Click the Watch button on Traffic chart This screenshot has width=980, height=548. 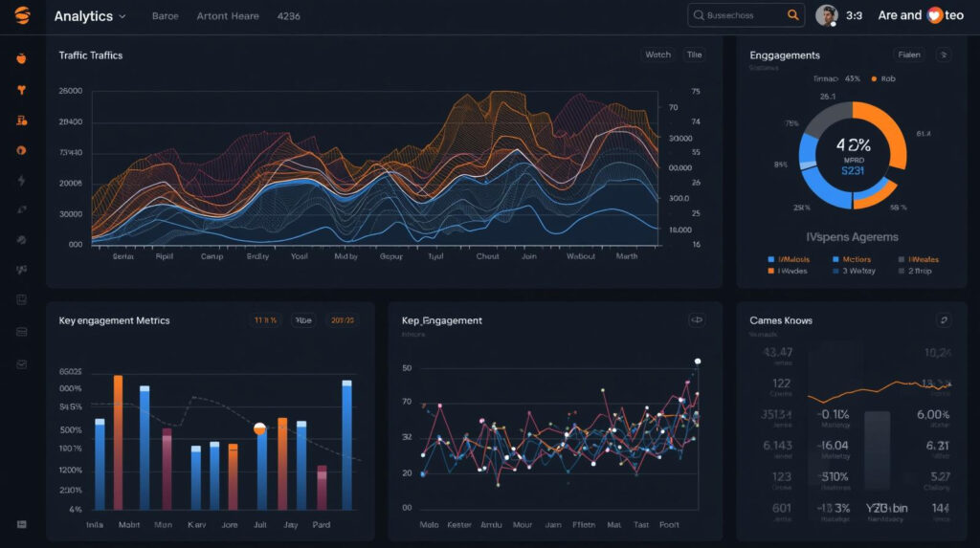pyautogui.click(x=657, y=55)
